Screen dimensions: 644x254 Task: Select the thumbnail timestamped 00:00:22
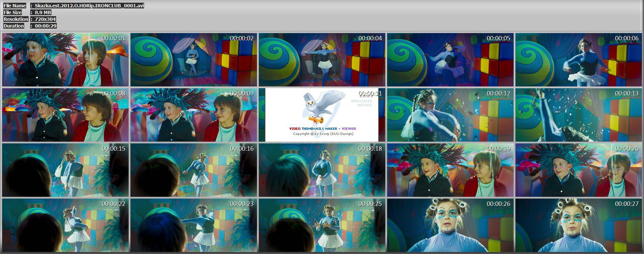point(66,225)
